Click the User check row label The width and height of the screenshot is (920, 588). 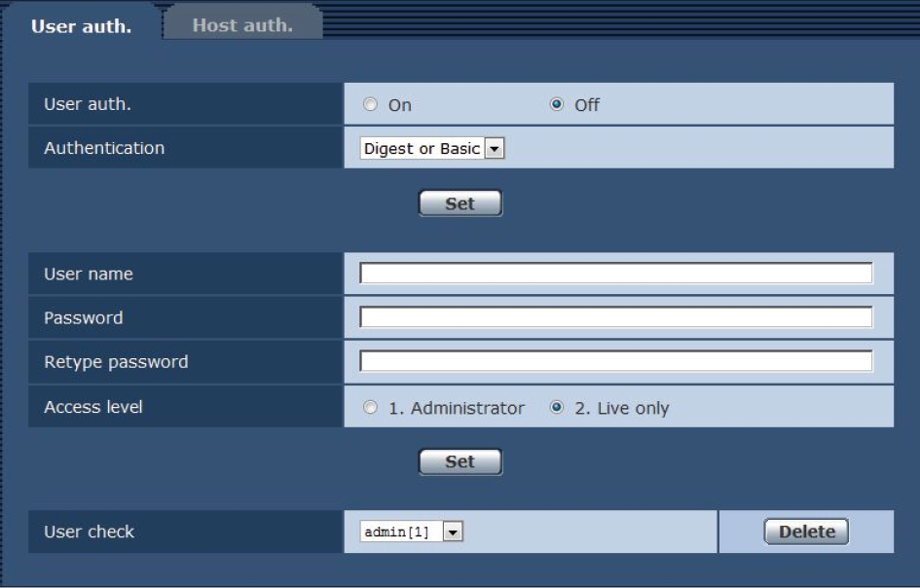[89, 533]
